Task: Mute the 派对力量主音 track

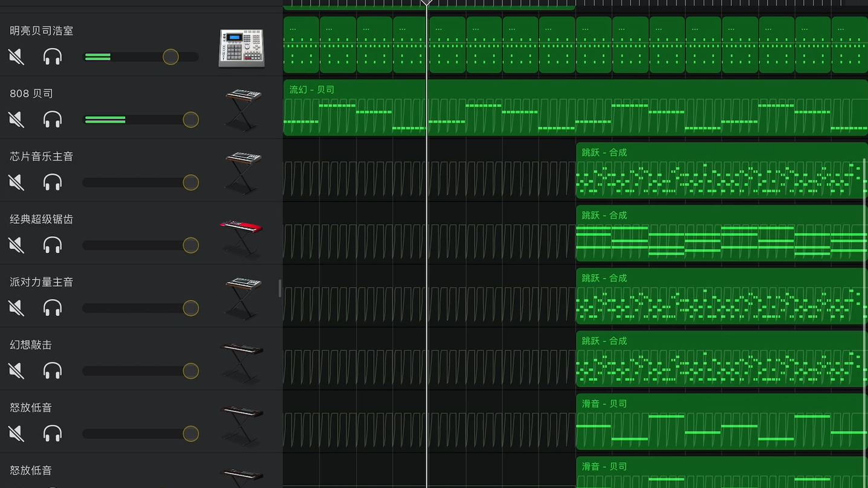Action: pos(17,308)
